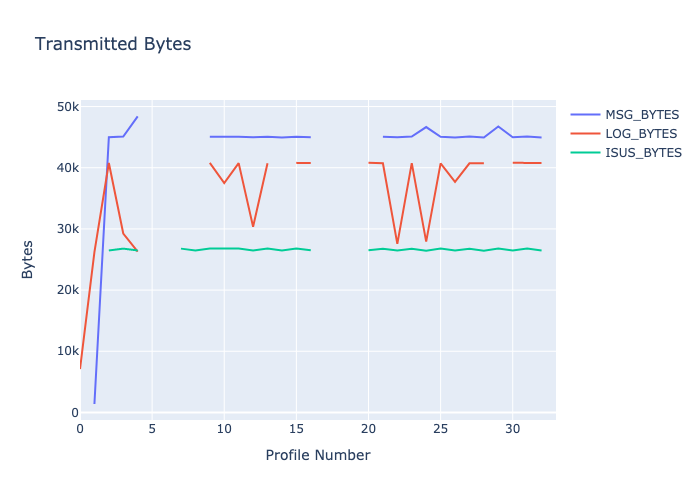Click the x-axis tick label 25
The image size is (700, 500).
click(x=441, y=429)
